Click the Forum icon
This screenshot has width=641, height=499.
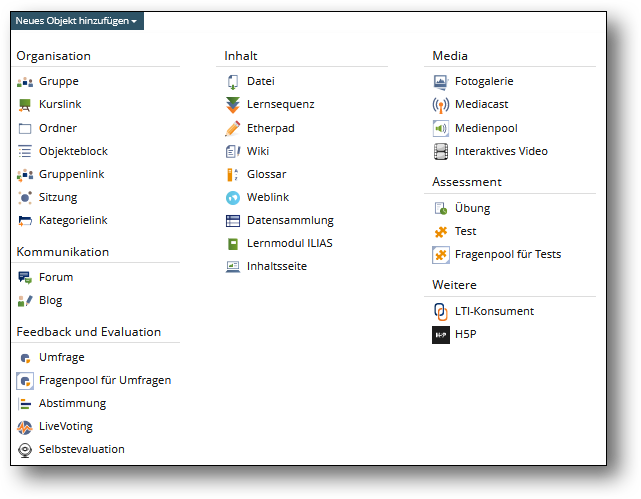pyautogui.click(x=25, y=278)
